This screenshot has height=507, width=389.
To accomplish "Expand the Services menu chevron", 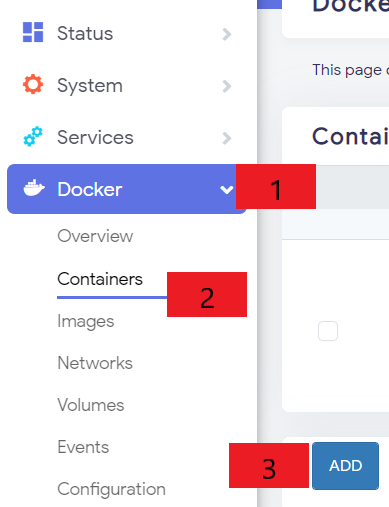I will (227, 138).
